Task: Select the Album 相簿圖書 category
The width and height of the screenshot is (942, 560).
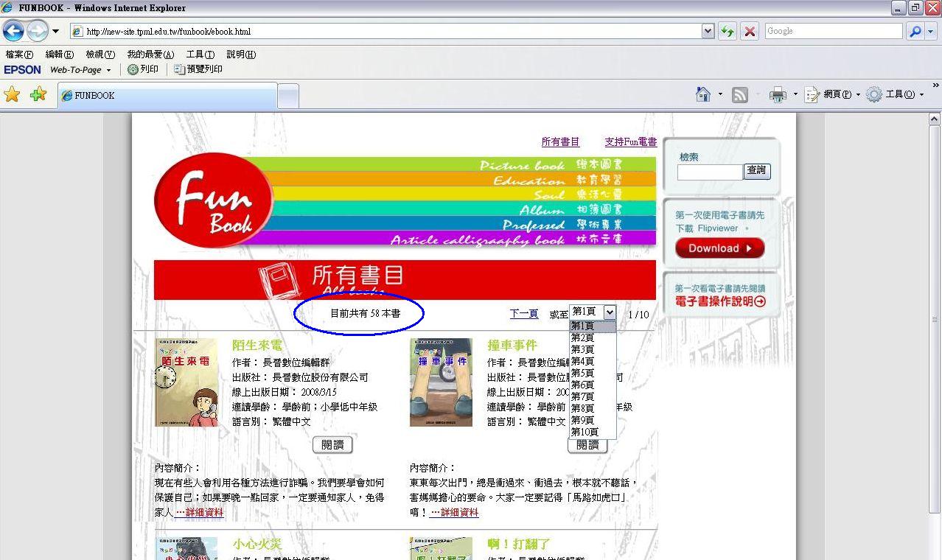Action: 571,209
